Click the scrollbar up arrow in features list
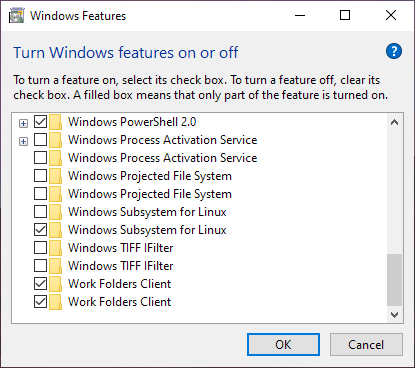 (395, 122)
